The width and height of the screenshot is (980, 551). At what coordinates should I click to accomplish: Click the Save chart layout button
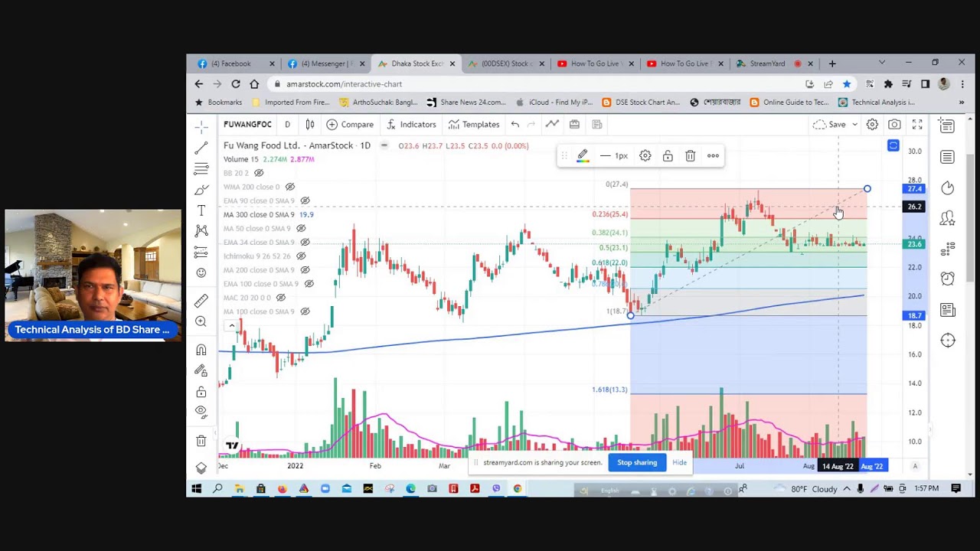tap(831, 124)
